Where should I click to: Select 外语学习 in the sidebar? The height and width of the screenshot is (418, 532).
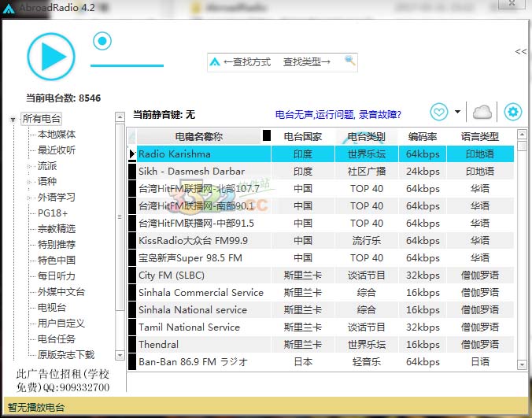coord(57,198)
